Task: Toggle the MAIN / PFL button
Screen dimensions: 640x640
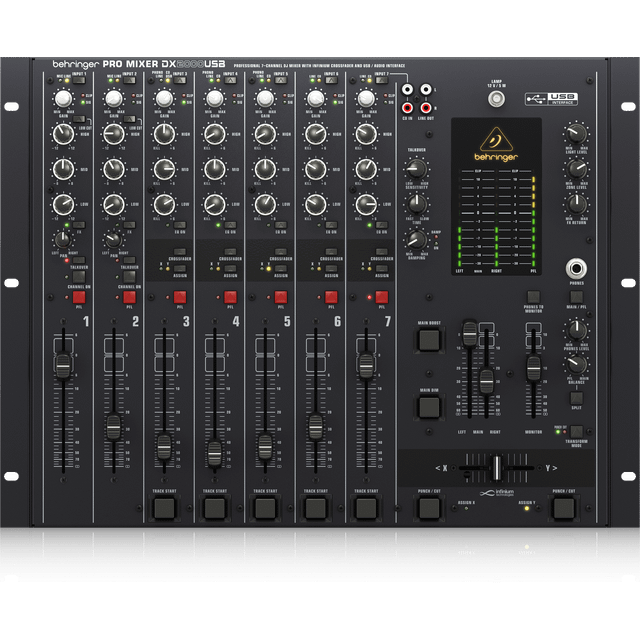Action: (x=576, y=297)
